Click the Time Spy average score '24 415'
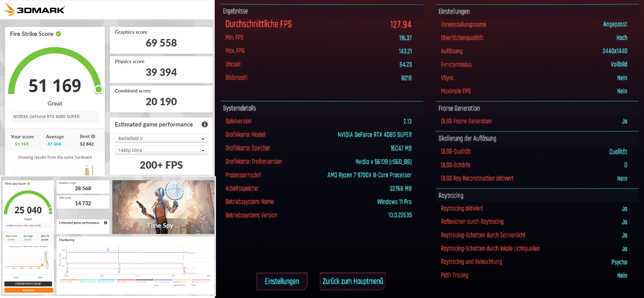This screenshot has width=644, height=298. pyautogui.click(x=28, y=240)
